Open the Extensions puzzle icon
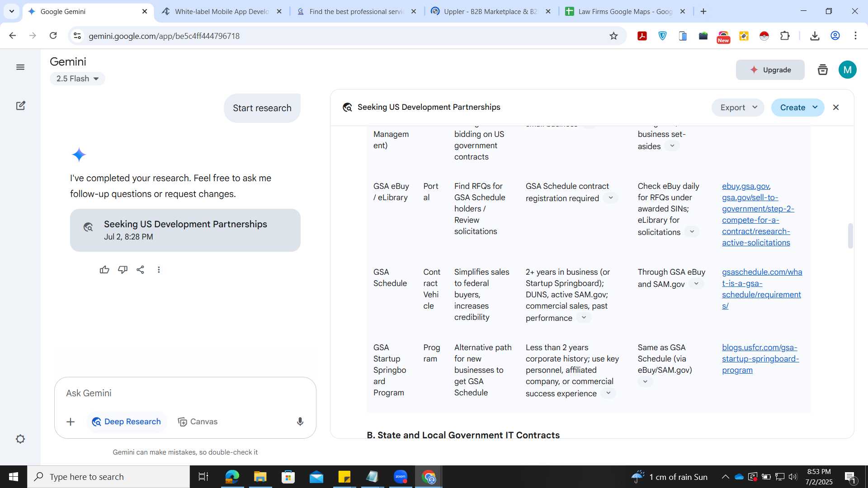Screen dimensions: 868x488 (785, 36)
